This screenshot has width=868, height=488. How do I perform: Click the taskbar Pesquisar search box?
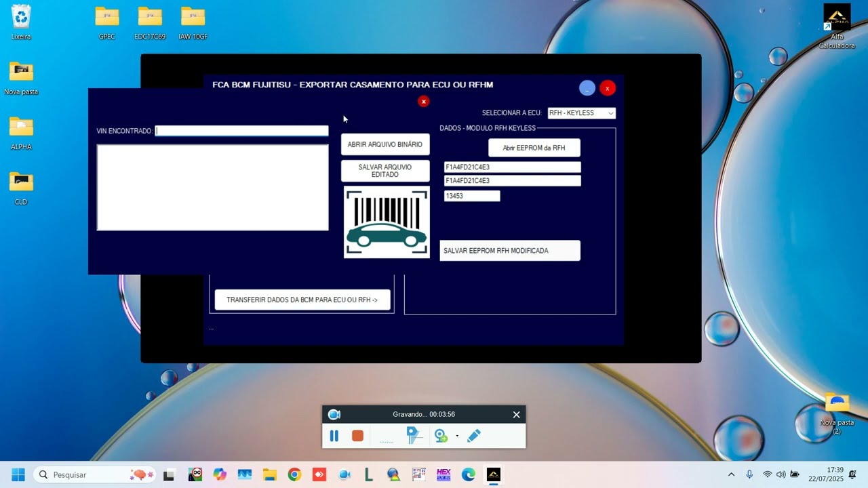pyautogui.click(x=95, y=474)
